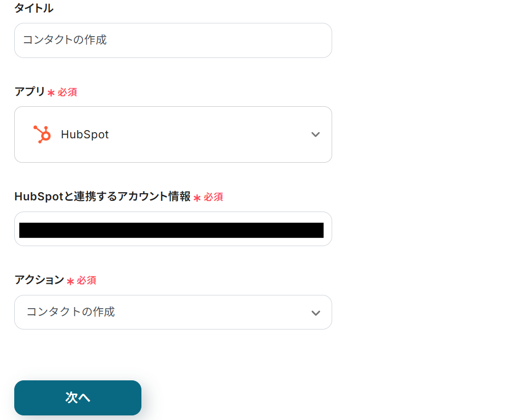
Task: Click the HubSpot sprocket logo icon
Action: tap(42, 134)
